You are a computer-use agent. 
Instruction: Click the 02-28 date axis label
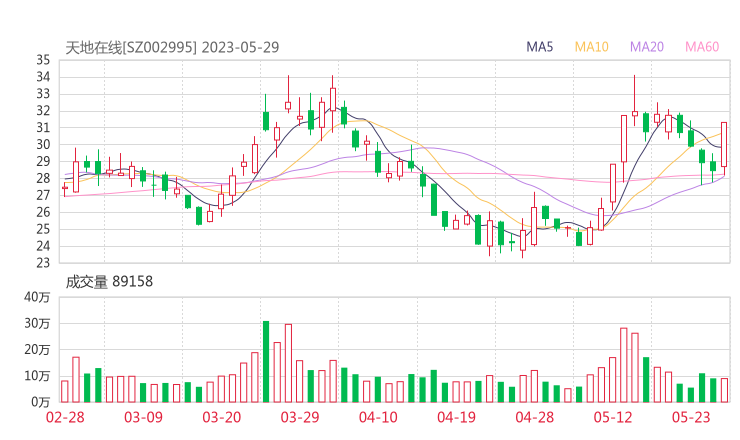[65, 417]
